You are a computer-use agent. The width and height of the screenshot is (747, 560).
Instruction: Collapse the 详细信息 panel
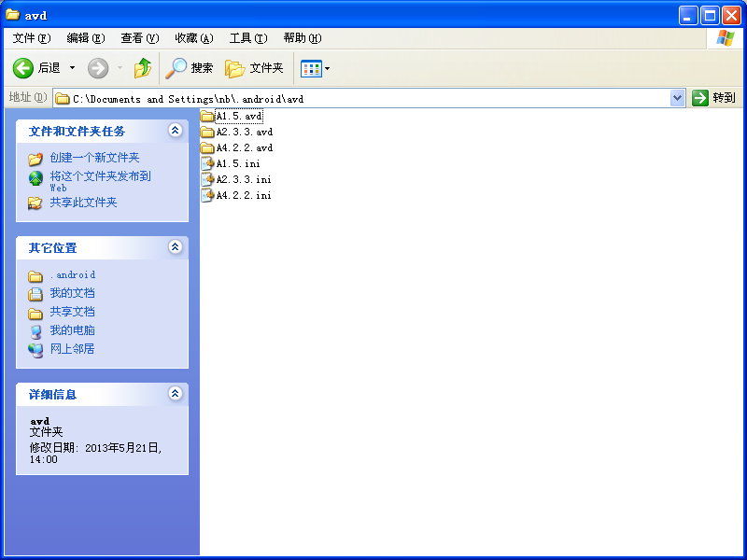[176, 394]
